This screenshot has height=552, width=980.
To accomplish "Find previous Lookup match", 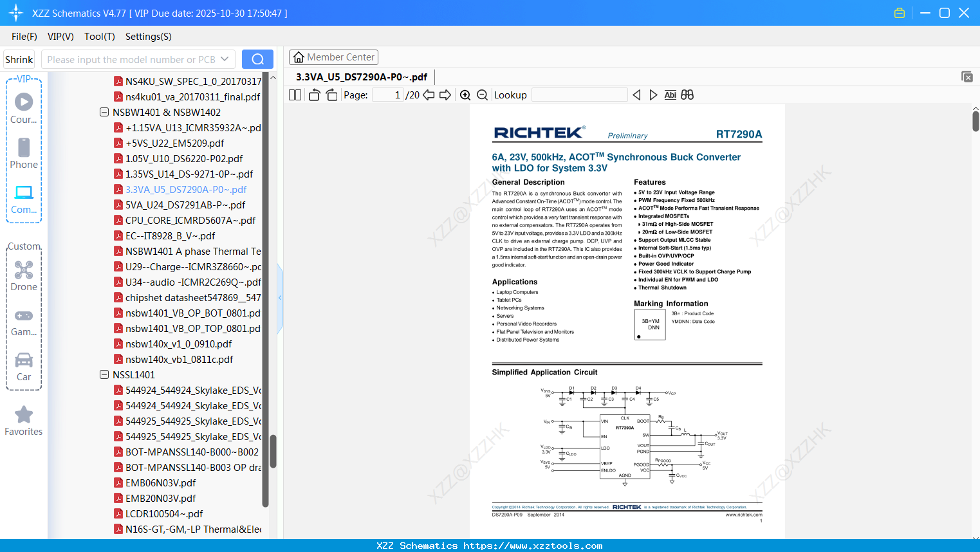I will (x=636, y=95).
